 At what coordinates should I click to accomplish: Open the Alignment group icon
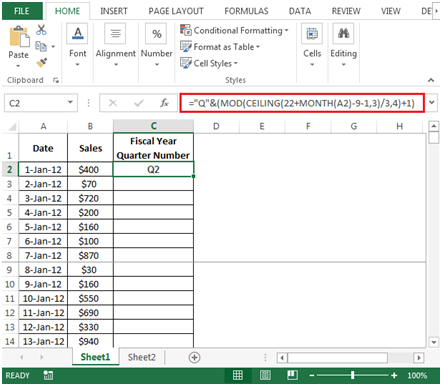point(115,34)
